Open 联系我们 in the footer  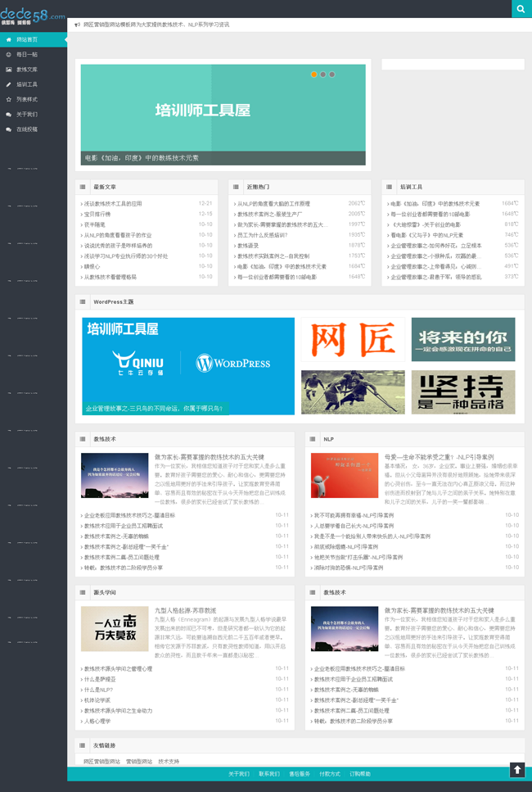click(x=269, y=774)
